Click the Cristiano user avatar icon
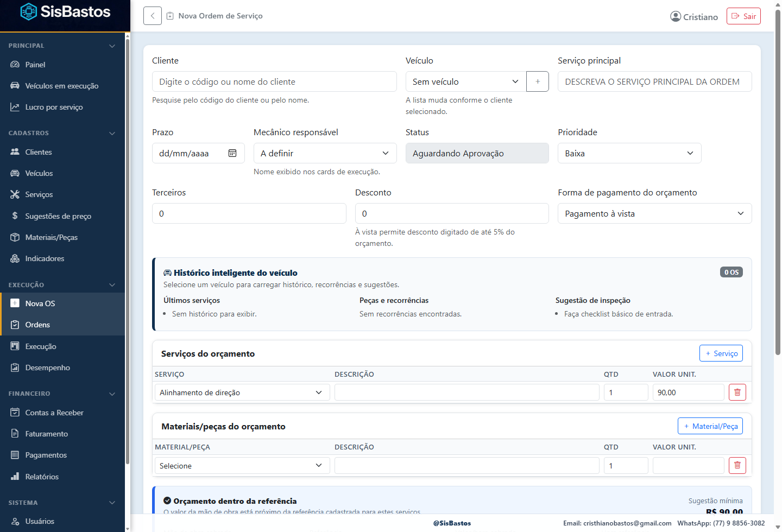Screen dimensions: 782x532 [676, 16]
